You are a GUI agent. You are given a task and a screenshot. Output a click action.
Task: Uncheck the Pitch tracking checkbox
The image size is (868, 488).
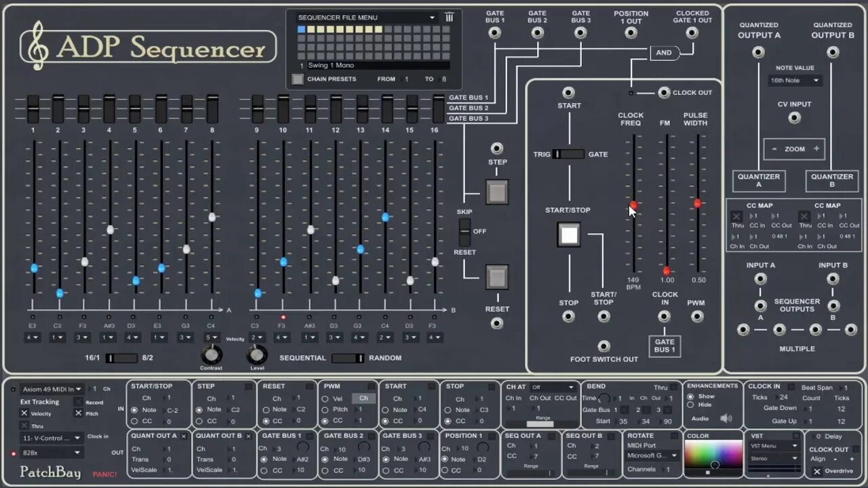point(79,413)
